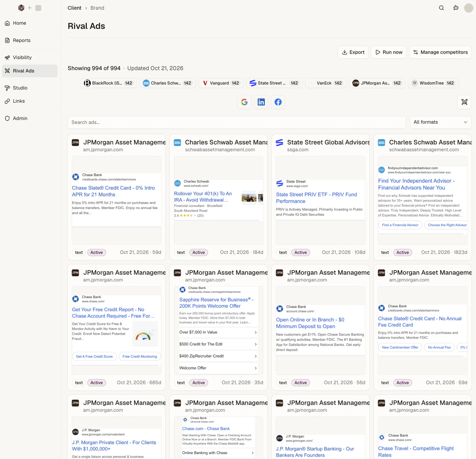Open Get Your Free Credit Report ad
The height and width of the screenshot is (459, 476).
click(x=113, y=313)
